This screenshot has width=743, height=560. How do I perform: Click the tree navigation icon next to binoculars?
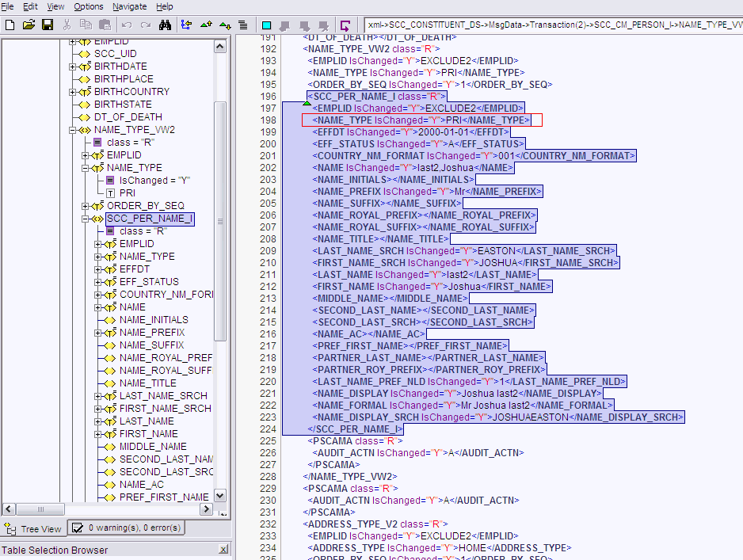click(x=187, y=25)
